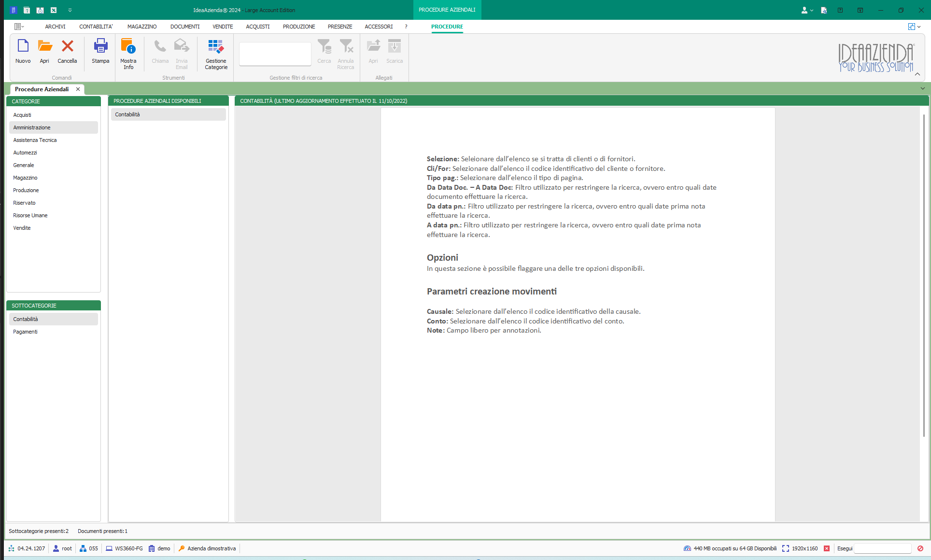Open a procedure with the Apri folder icon
Image resolution: width=931 pixels, height=560 pixels.
(x=45, y=46)
